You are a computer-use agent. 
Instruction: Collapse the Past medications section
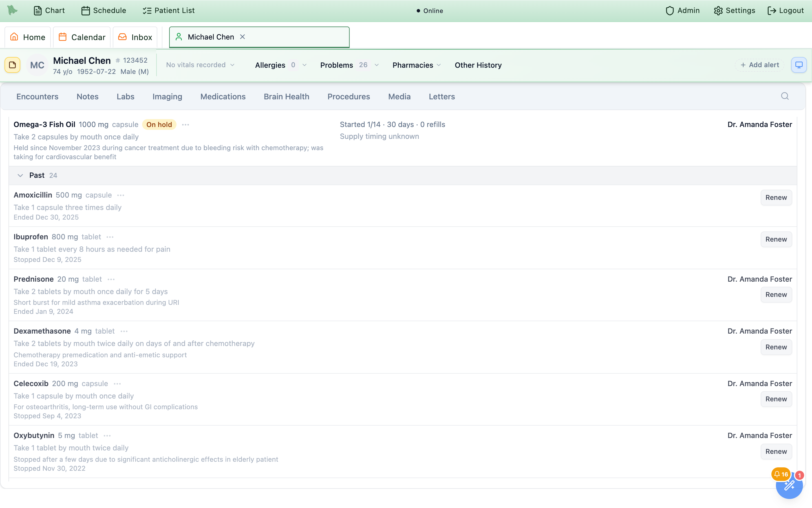(x=20, y=175)
